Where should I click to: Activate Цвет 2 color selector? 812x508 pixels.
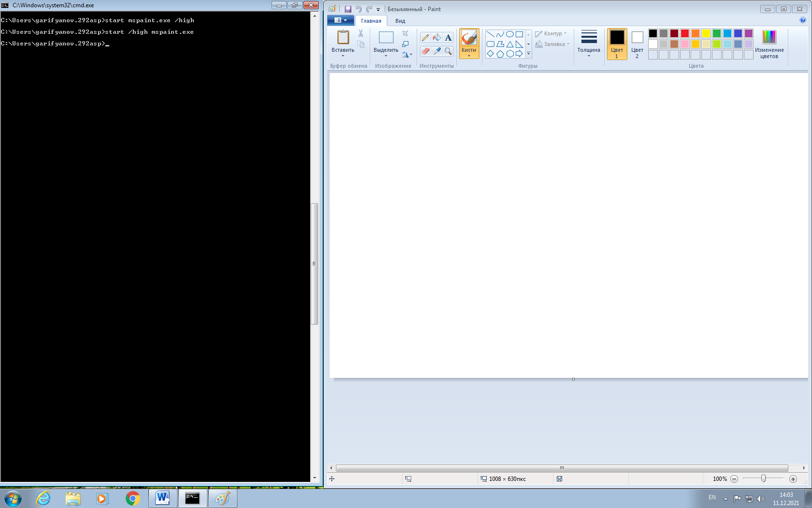pyautogui.click(x=638, y=44)
